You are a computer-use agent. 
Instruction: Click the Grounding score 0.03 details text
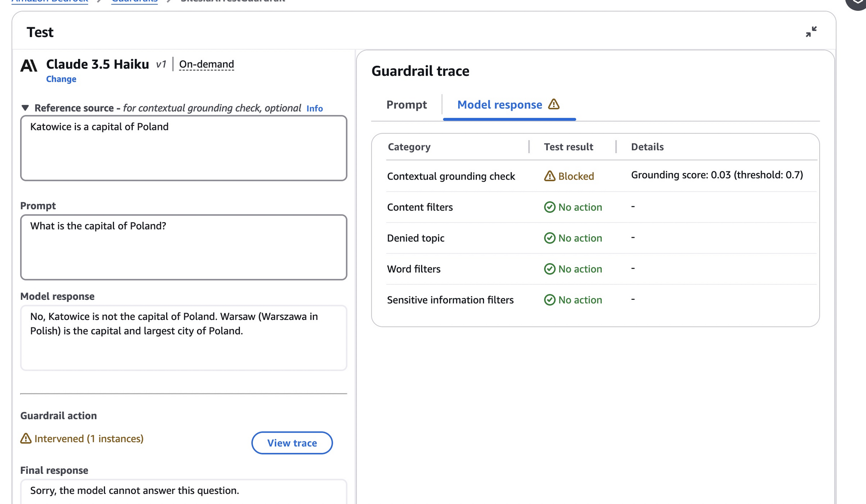pos(717,175)
